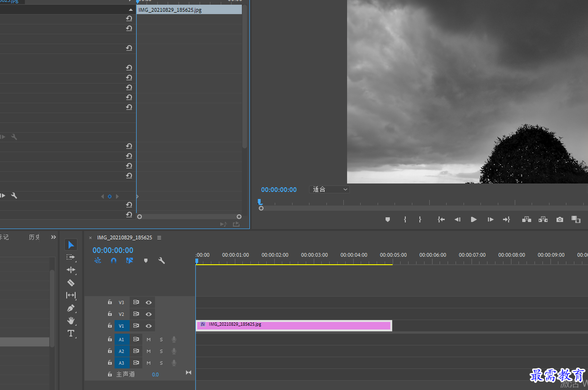
Task: Click the timeline timecode 00:00:00:00
Action: coord(113,250)
